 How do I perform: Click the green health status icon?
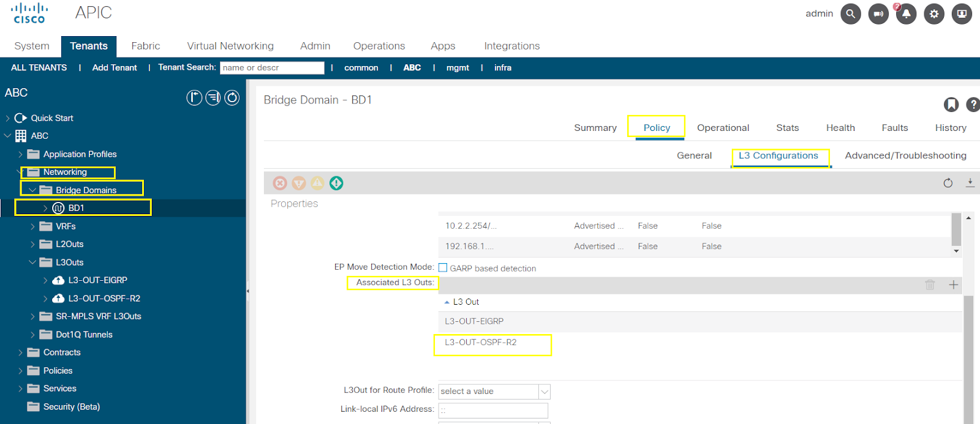click(336, 183)
